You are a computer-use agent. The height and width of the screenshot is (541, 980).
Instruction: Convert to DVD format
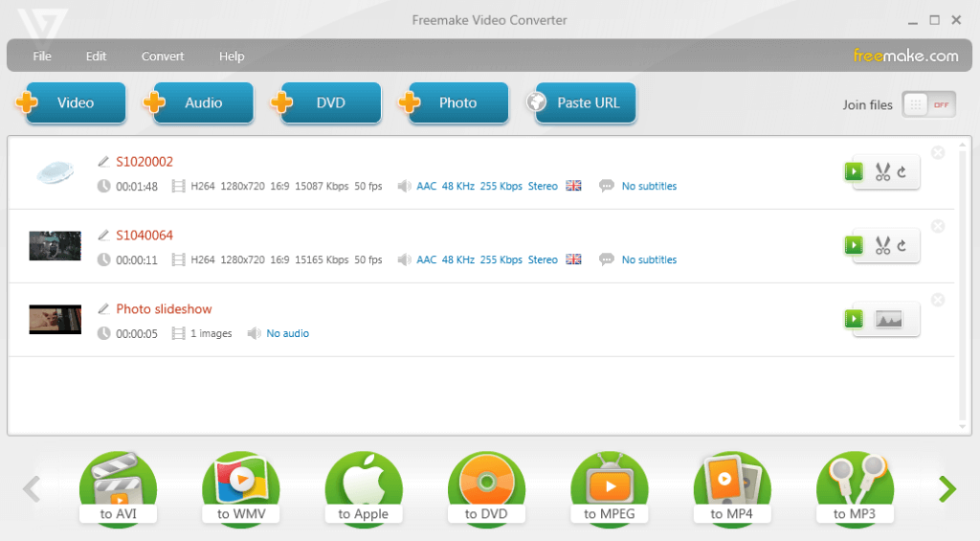click(486, 488)
